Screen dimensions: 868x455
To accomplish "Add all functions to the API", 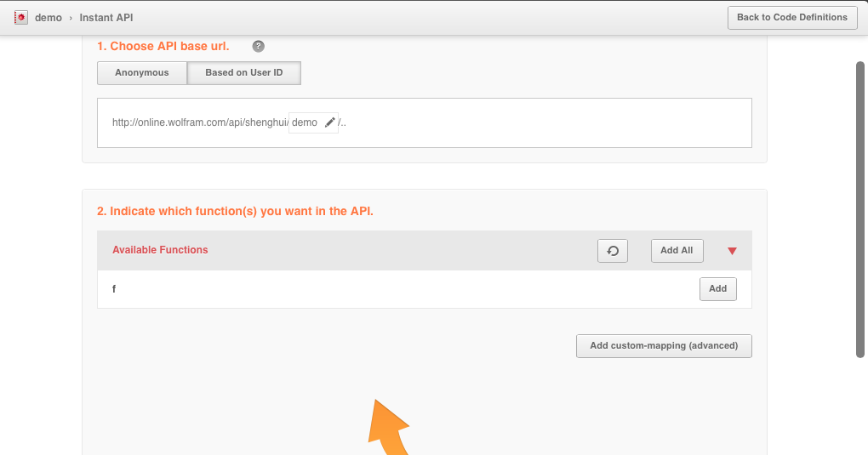I will coord(677,251).
